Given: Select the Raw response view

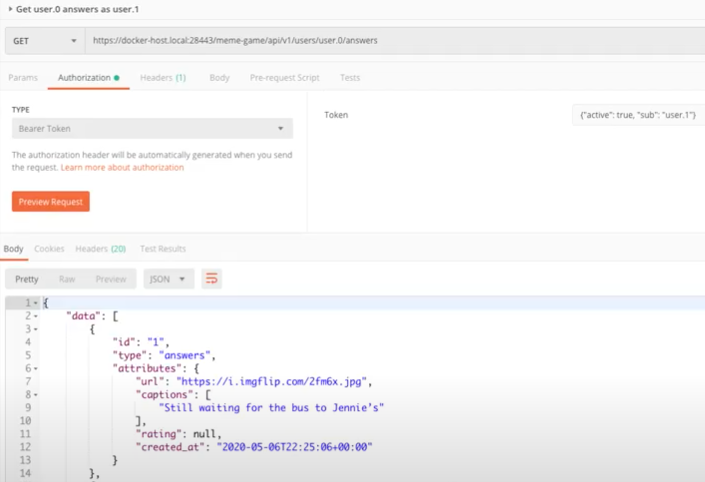Looking at the screenshot, I should click(x=67, y=279).
